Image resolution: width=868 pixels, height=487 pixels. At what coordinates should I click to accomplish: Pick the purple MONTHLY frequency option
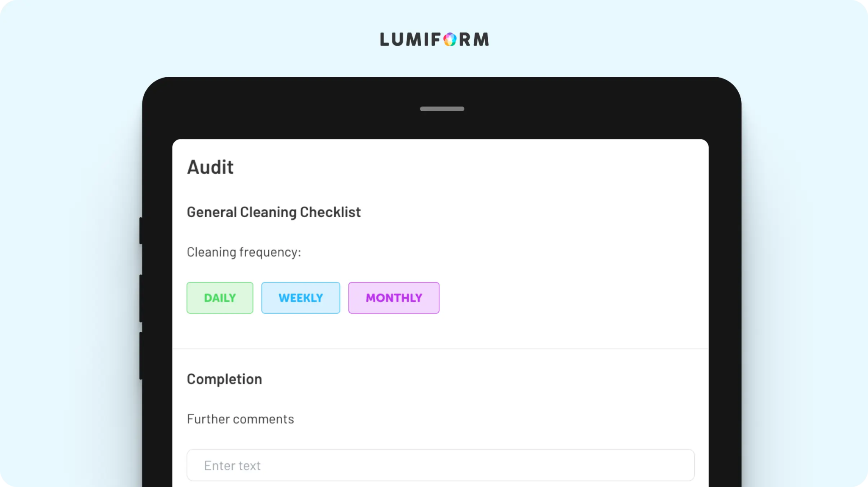(x=394, y=298)
